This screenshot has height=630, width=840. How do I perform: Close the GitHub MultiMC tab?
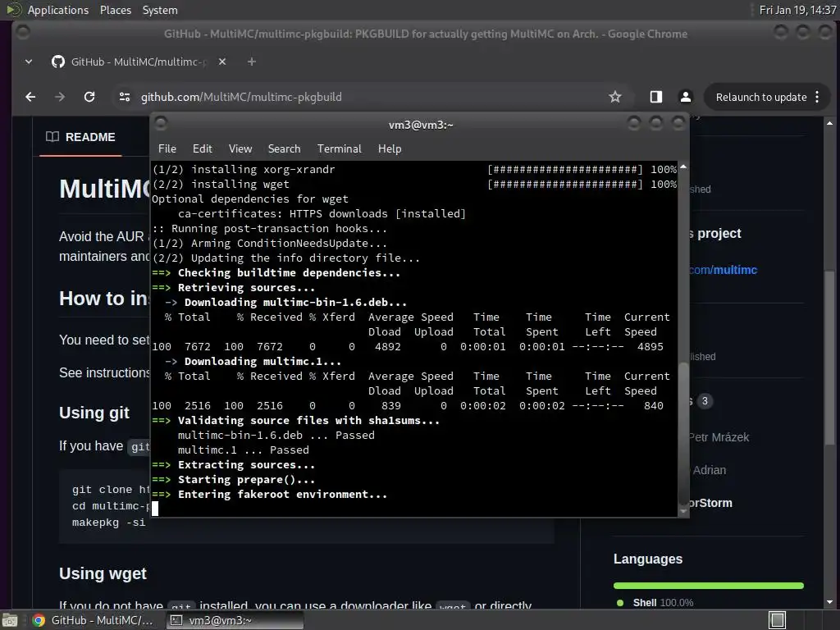coord(222,62)
